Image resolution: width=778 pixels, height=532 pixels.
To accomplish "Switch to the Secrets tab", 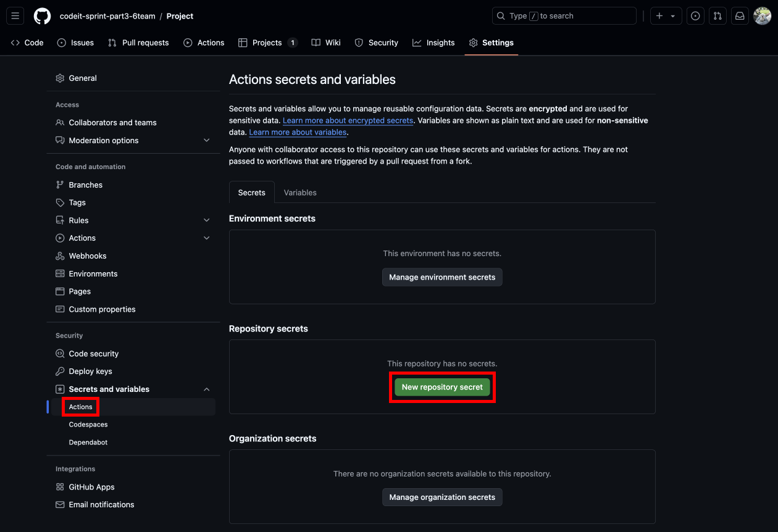I will (x=251, y=193).
